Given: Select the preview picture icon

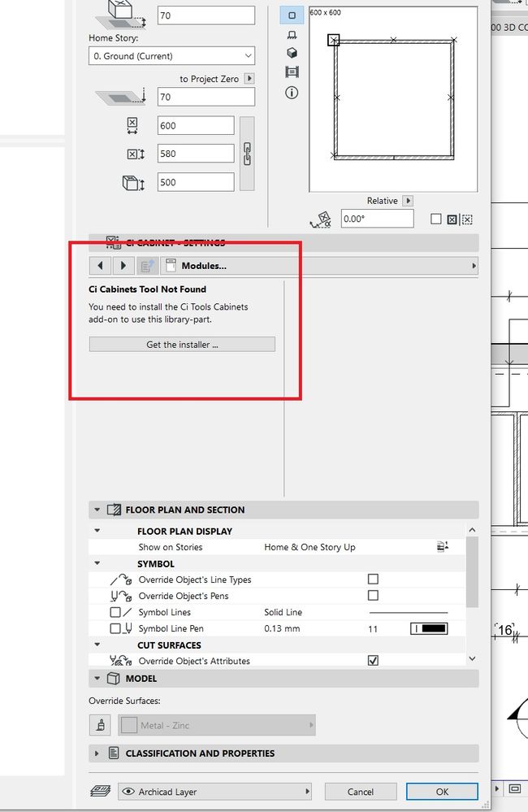Looking at the screenshot, I should 292,72.
